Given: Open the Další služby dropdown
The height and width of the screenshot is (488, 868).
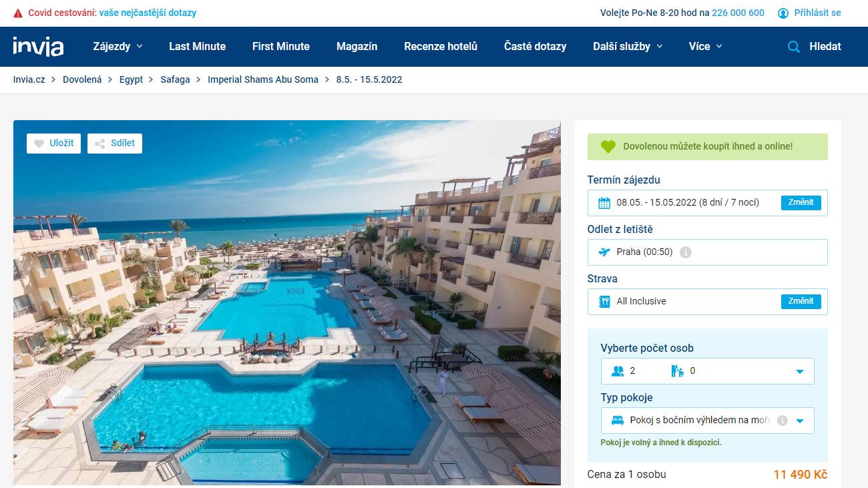Looking at the screenshot, I should click(x=628, y=47).
